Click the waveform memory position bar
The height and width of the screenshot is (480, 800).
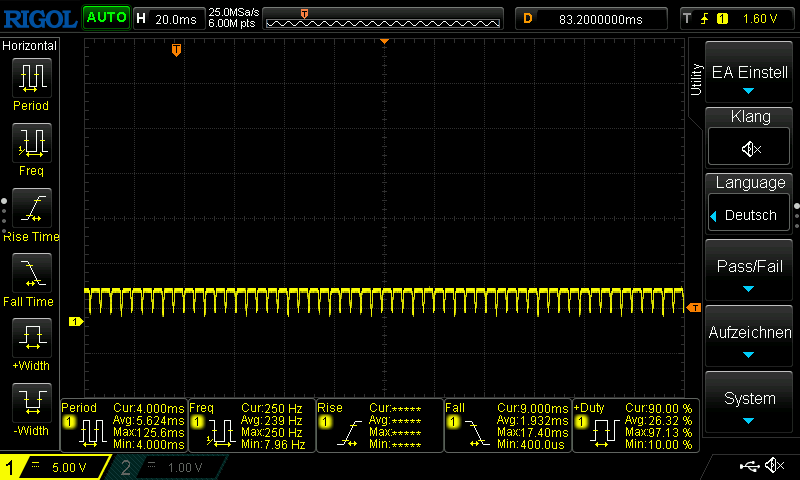pos(383,19)
